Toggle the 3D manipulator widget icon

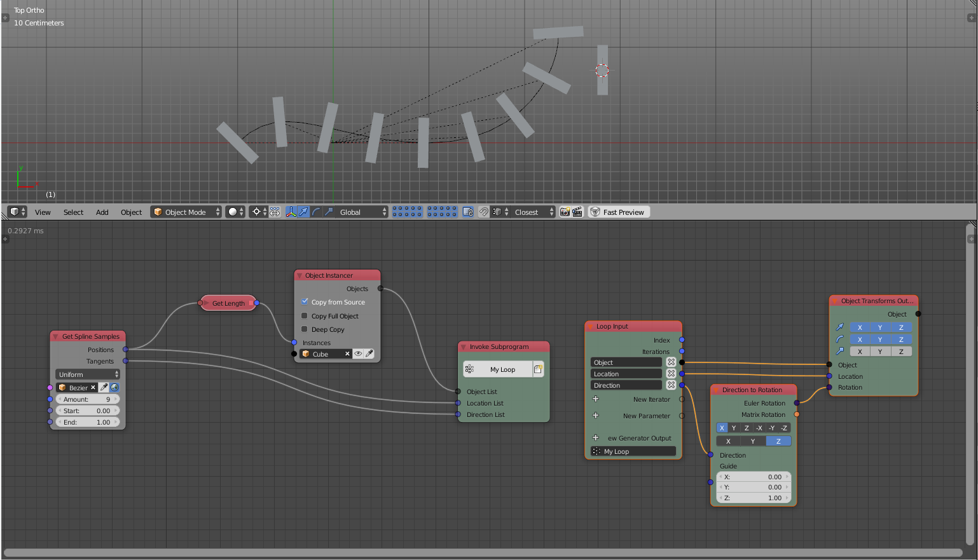click(x=291, y=212)
